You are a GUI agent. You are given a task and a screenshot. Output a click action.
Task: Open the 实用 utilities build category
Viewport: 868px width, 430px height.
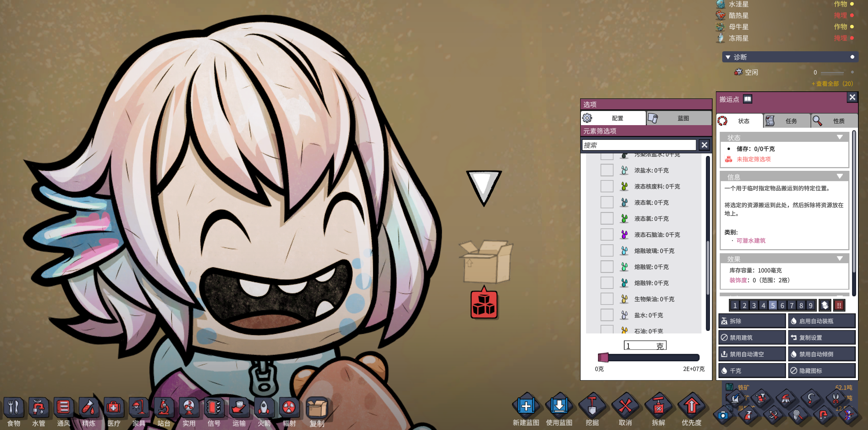(x=189, y=412)
